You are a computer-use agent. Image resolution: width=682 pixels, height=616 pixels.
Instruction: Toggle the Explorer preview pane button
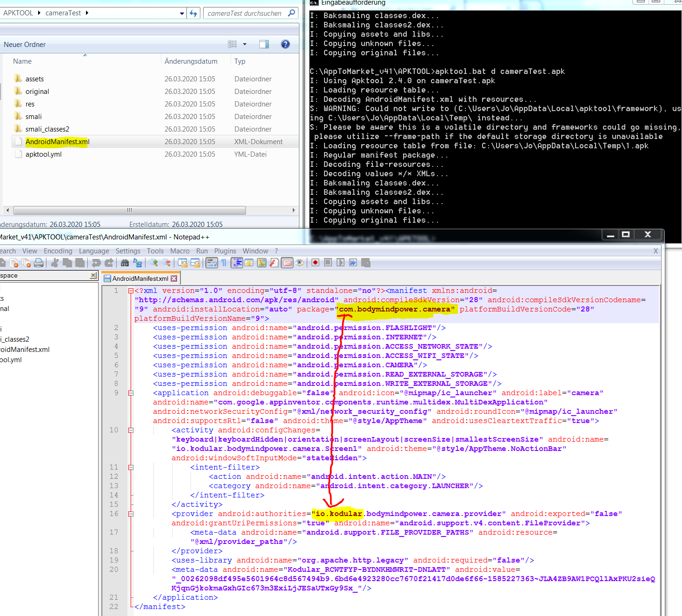264,44
